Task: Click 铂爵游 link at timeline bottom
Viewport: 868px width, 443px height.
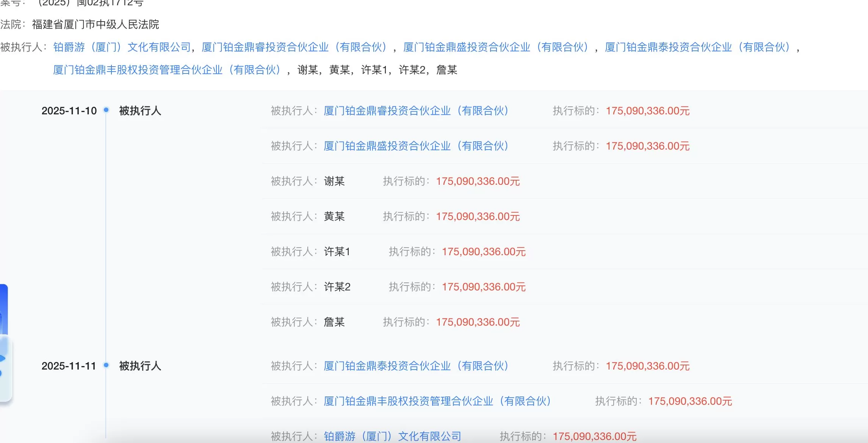Action: coord(392,436)
